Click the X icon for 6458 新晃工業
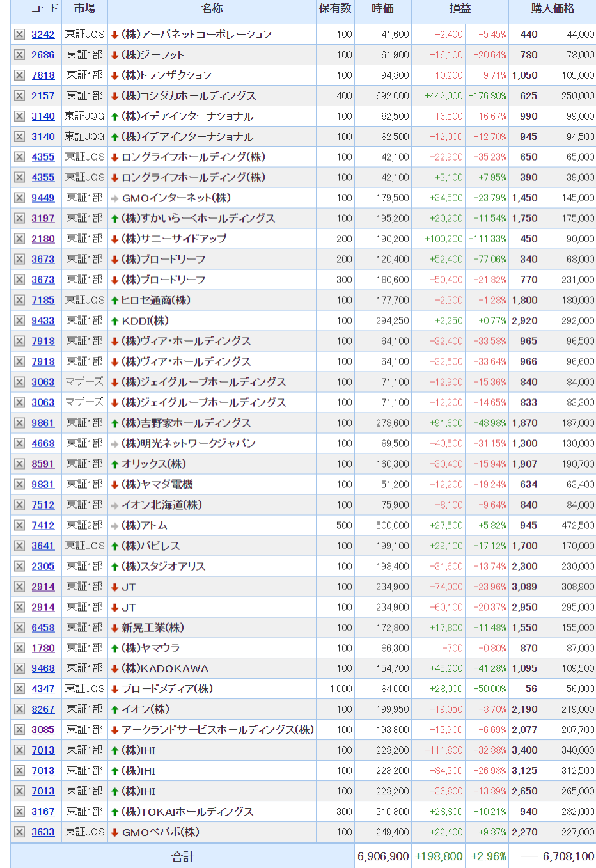Viewport: 596px width, 868px height. pyautogui.click(x=19, y=628)
